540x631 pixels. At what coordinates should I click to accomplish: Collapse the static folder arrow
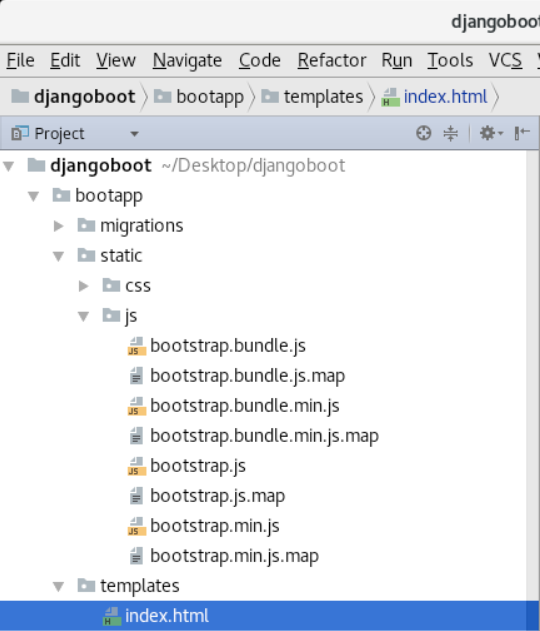(59, 256)
